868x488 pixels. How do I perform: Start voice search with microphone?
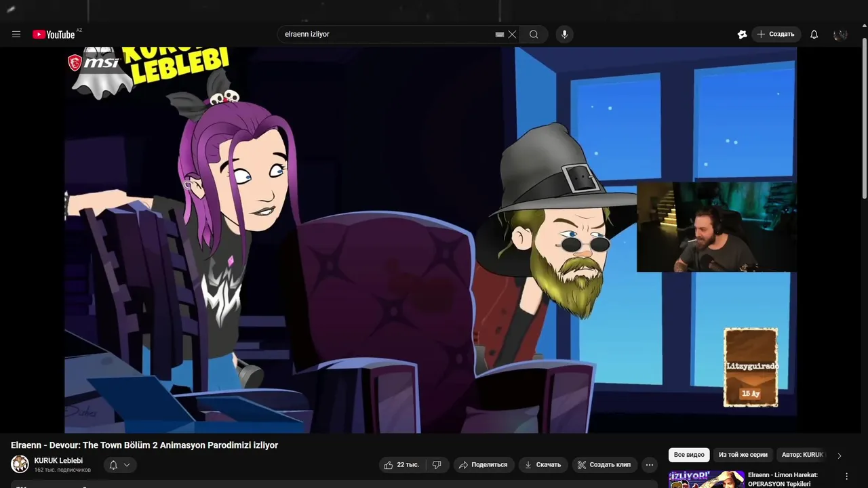point(564,35)
